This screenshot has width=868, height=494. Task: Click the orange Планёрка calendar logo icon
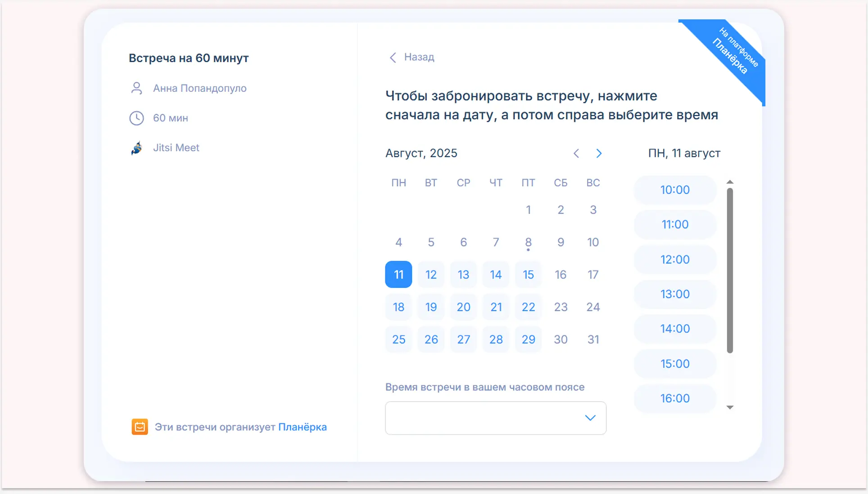click(140, 426)
